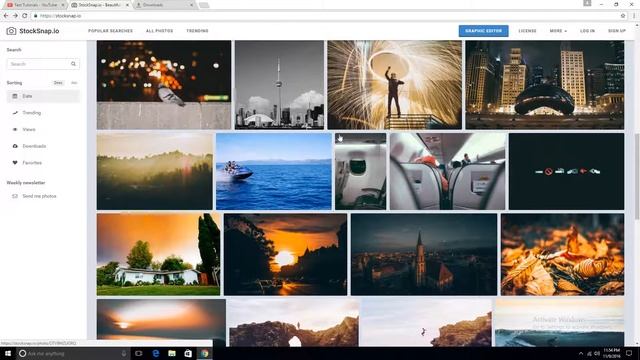640x360 pixels.
Task: Click the envelope icon beside Send me photos
Action: click(x=15, y=196)
